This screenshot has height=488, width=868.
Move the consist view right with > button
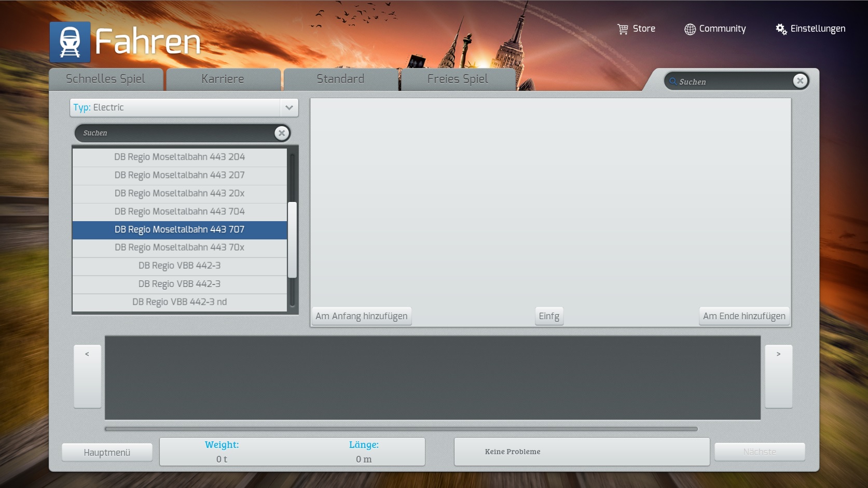coord(778,376)
